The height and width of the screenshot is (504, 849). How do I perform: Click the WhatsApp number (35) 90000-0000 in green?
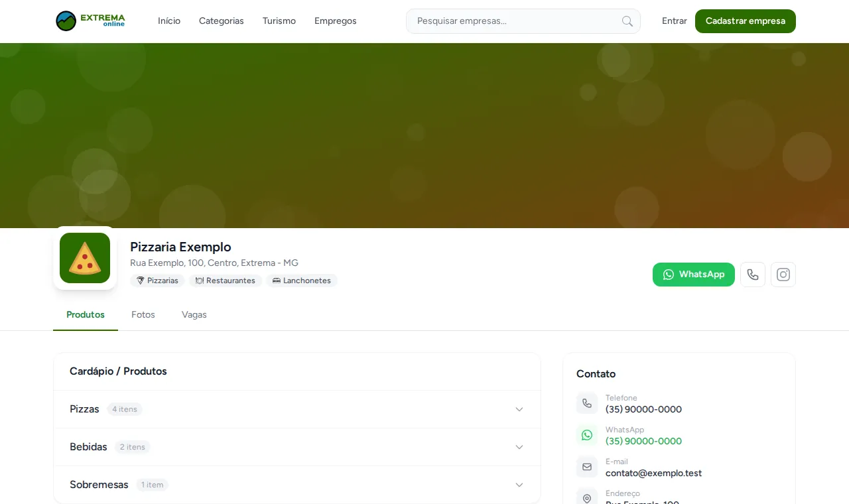643,441
